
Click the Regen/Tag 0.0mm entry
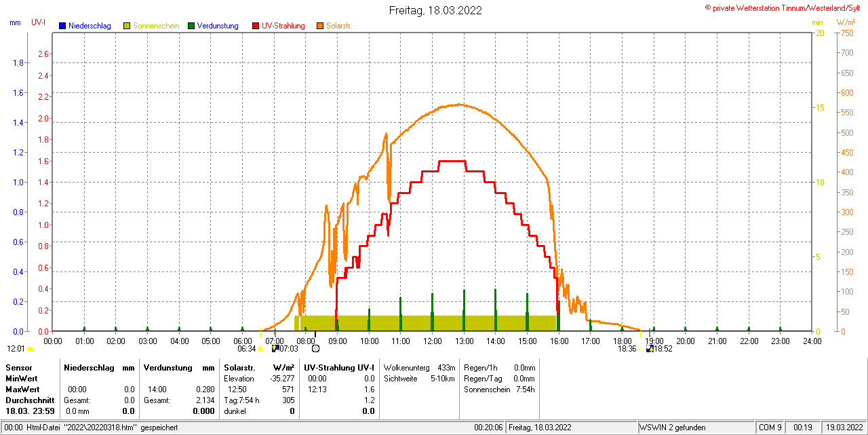click(x=499, y=378)
